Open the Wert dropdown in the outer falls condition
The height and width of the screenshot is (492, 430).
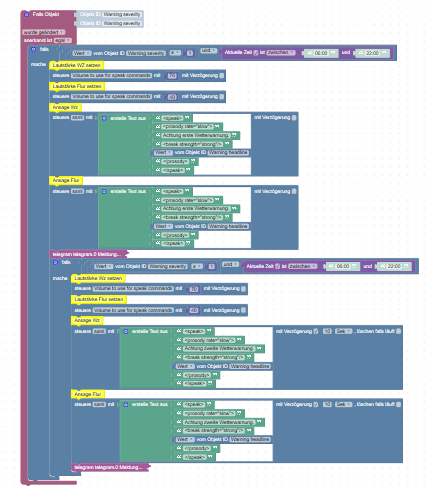coord(82,53)
